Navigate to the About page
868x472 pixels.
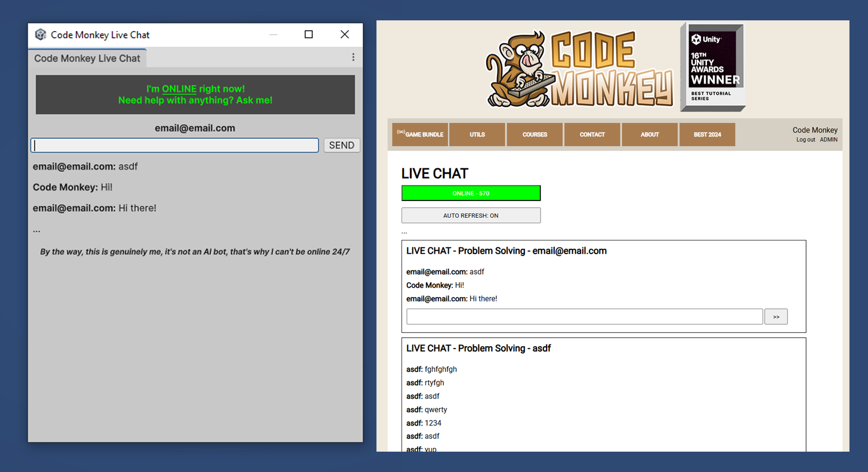[x=650, y=135]
